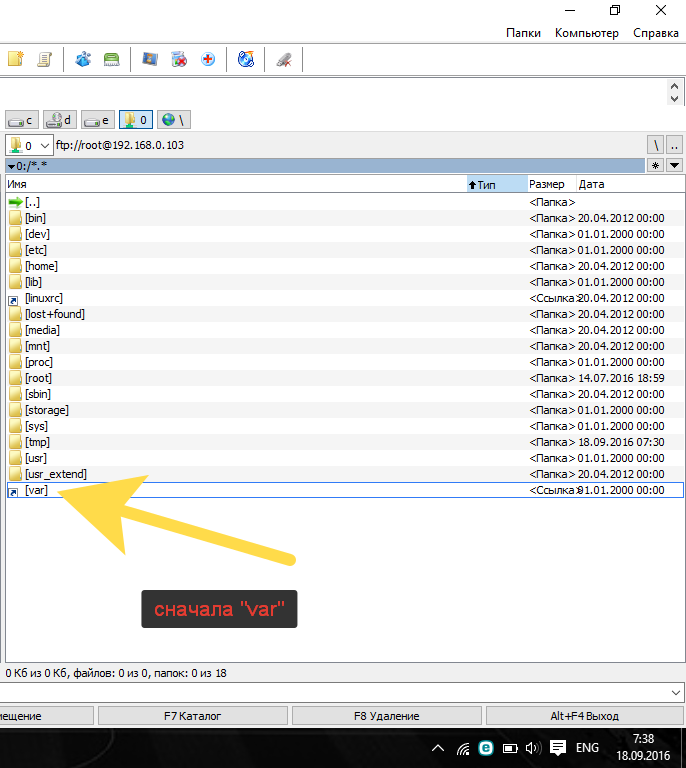The width and height of the screenshot is (686, 768).
Task: Click the new file star icon
Action: [x=15, y=60]
